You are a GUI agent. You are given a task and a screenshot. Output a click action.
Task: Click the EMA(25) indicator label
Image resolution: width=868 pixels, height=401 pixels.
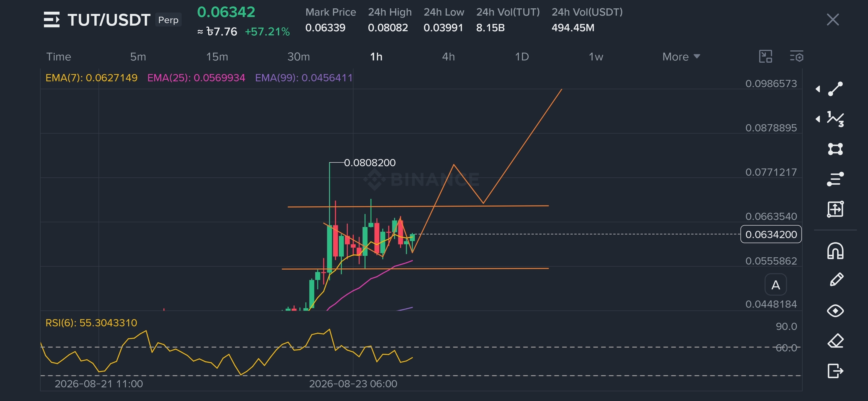tap(196, 78)
